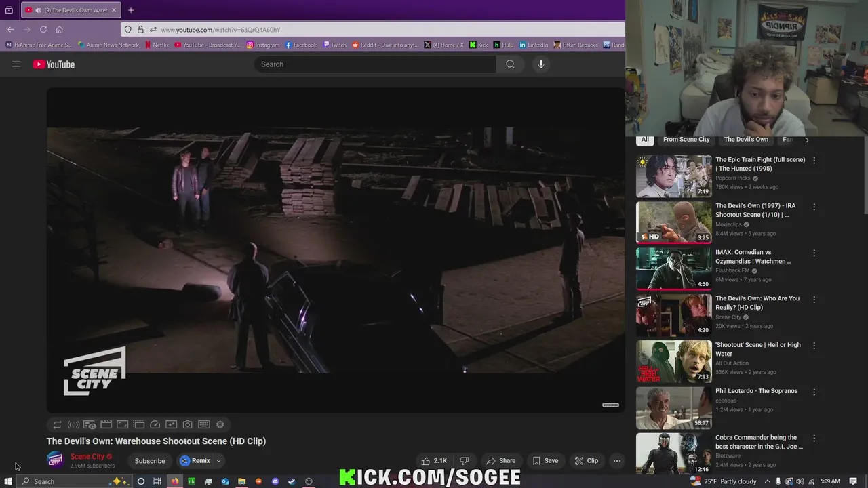Open the Instagram bookmark
Image resolution: width=868 pixels, height=488 pixels.
263,45
